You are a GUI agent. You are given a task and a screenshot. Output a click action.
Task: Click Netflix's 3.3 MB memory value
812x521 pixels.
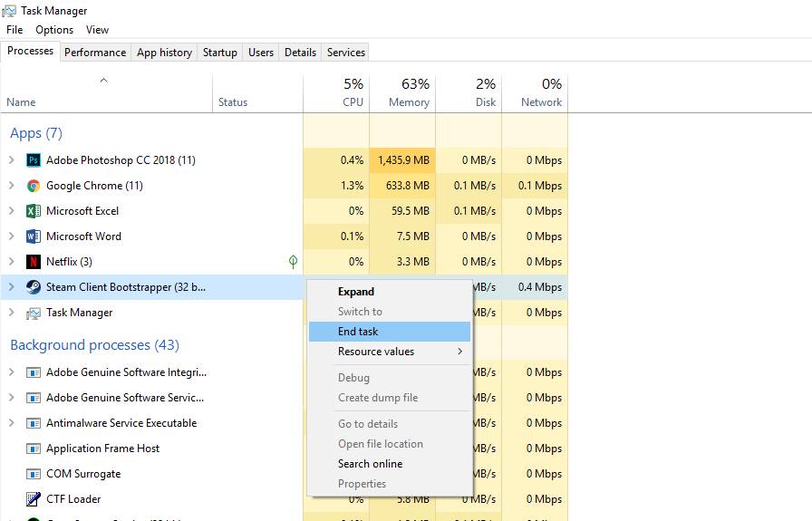click(x=412, y=262)
